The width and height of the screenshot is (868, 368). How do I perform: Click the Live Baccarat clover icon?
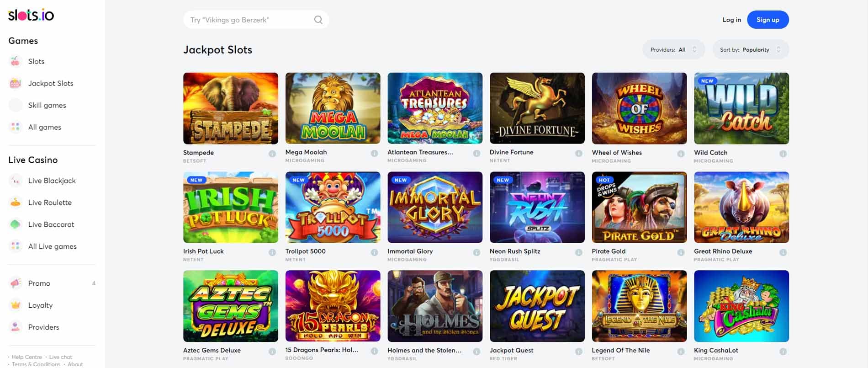point(16,224)
